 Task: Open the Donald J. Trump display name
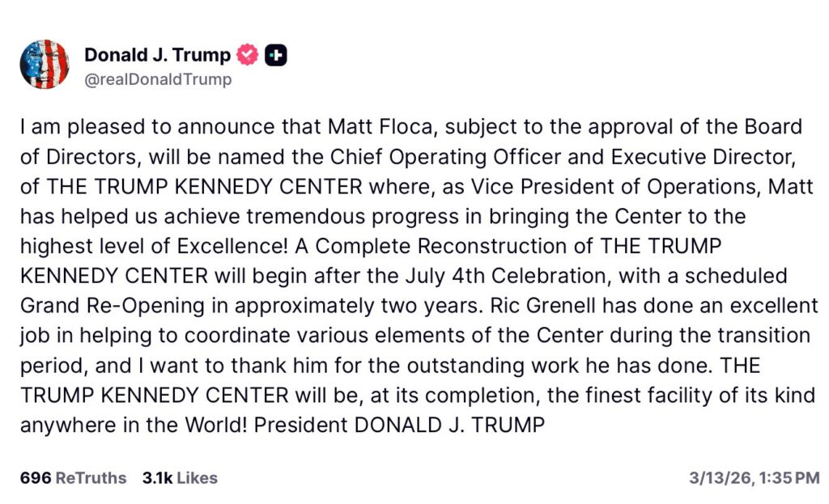click(157, 55)
